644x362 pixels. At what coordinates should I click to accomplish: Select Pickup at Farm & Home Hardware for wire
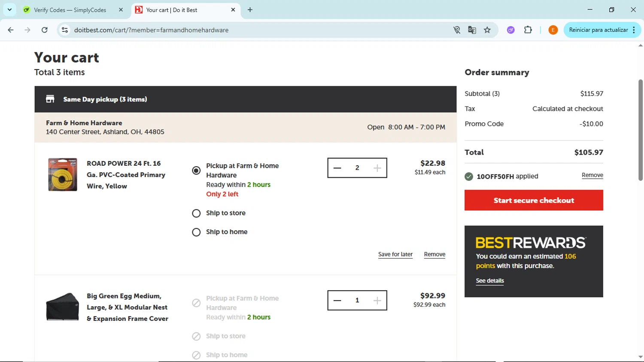pos(196,170)
